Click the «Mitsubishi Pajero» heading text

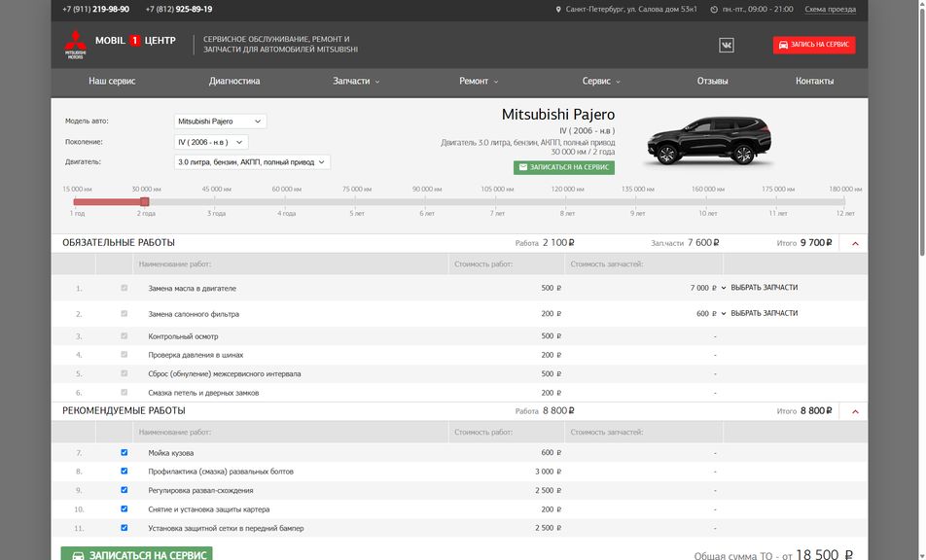[x=558, y=115]
